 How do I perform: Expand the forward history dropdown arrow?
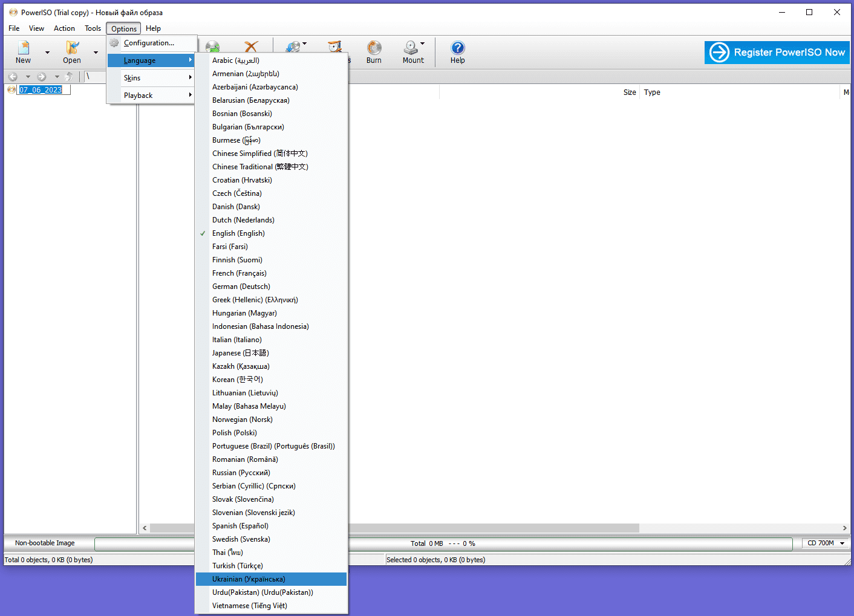coord(57,77)
